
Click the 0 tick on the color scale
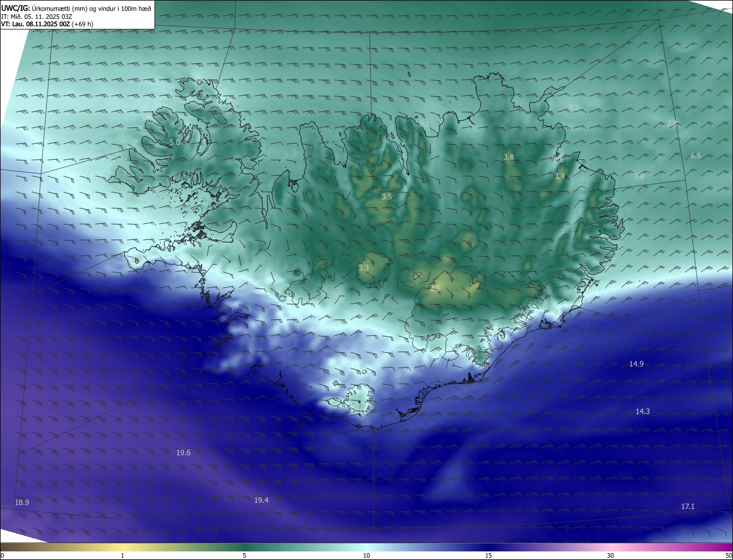coord(2,555)
